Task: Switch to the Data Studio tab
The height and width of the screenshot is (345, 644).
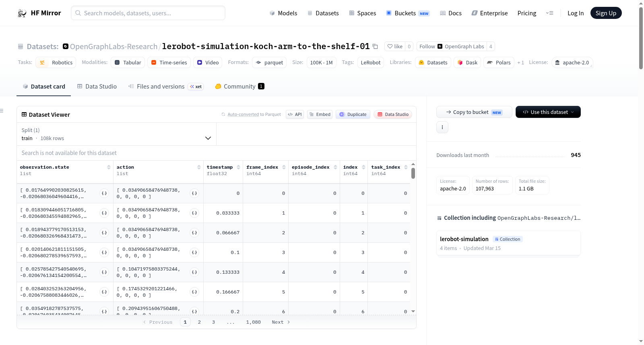Action: coord(97,87)
